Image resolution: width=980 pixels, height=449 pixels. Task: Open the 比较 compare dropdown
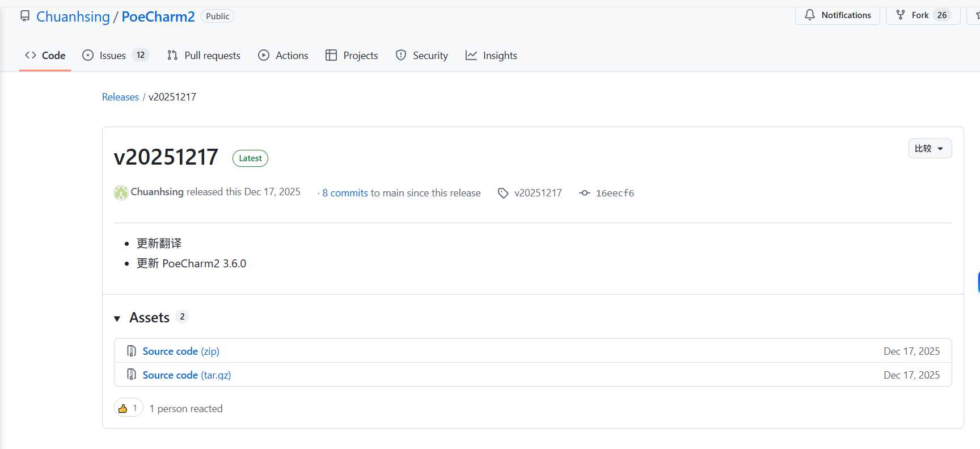click(930, 149)
